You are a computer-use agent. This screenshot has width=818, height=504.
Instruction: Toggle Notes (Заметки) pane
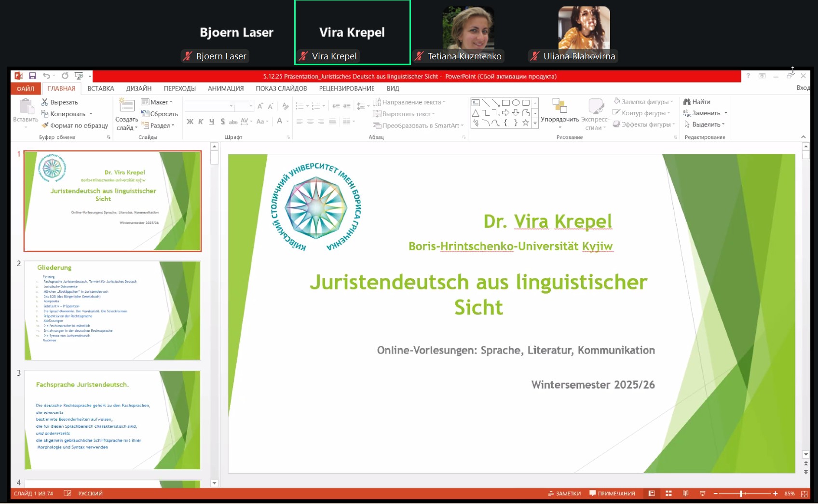[564, 493]
